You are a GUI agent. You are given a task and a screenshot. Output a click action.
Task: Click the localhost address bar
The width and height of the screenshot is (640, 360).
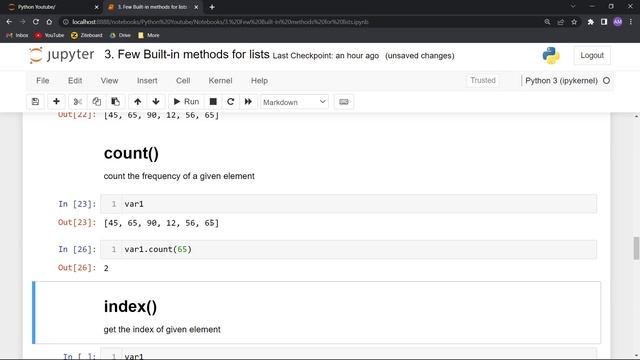point(302,22)
